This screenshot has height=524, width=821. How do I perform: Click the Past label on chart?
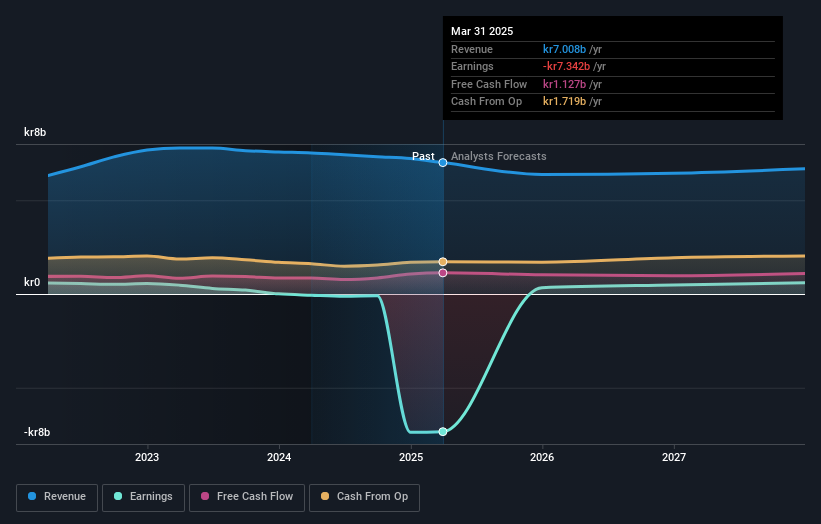pyautogui.click(x=423, y=157)
